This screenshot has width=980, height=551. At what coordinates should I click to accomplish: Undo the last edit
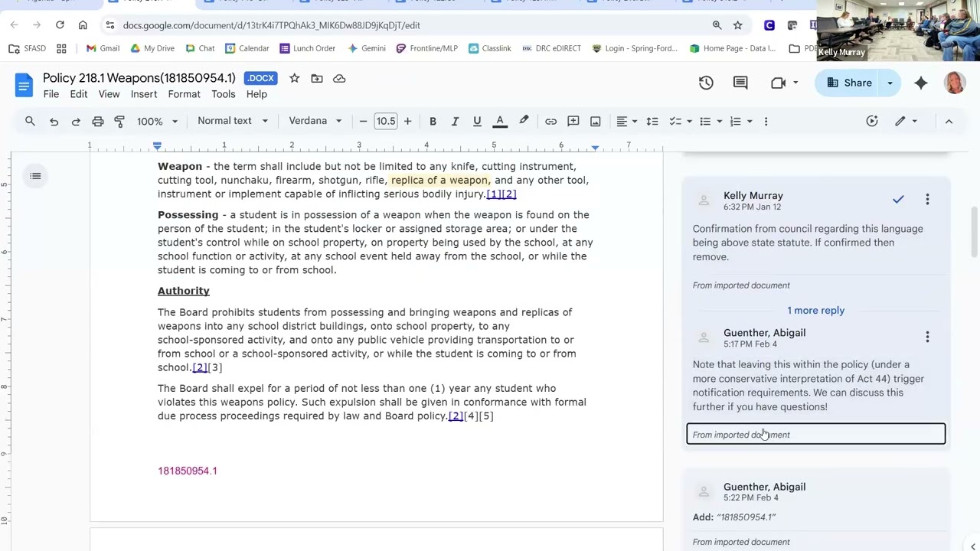54,121
